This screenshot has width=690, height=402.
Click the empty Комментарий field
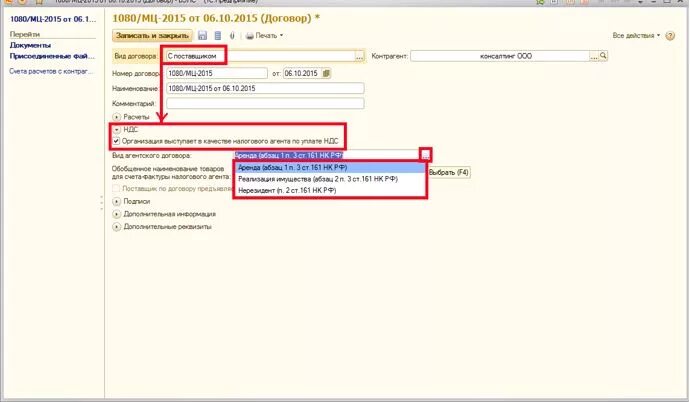click(x=265, y=104)
